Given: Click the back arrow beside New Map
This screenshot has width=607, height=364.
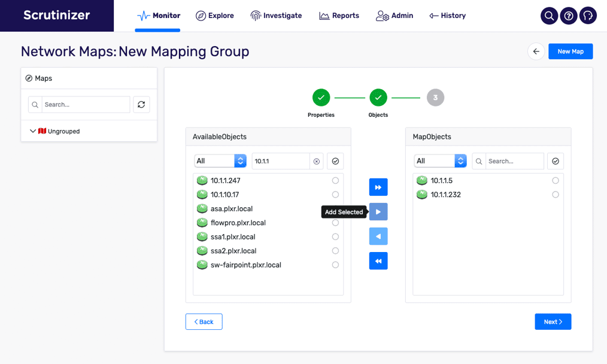Looking at the screenshot, I should pos(536,51).
